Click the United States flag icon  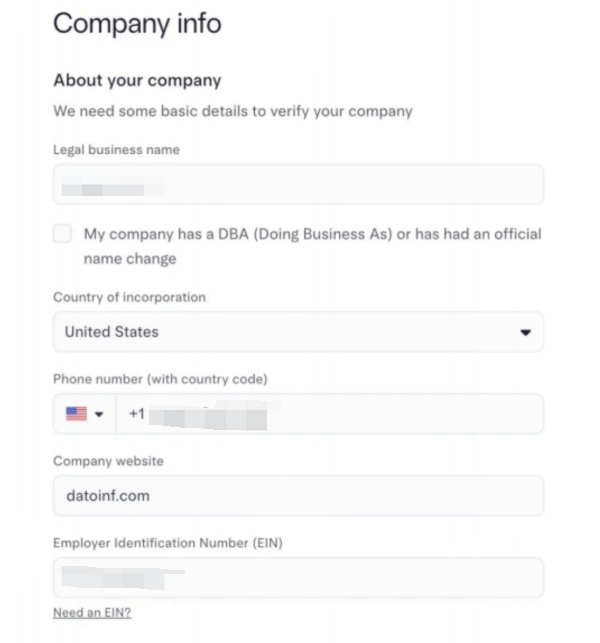76,414
